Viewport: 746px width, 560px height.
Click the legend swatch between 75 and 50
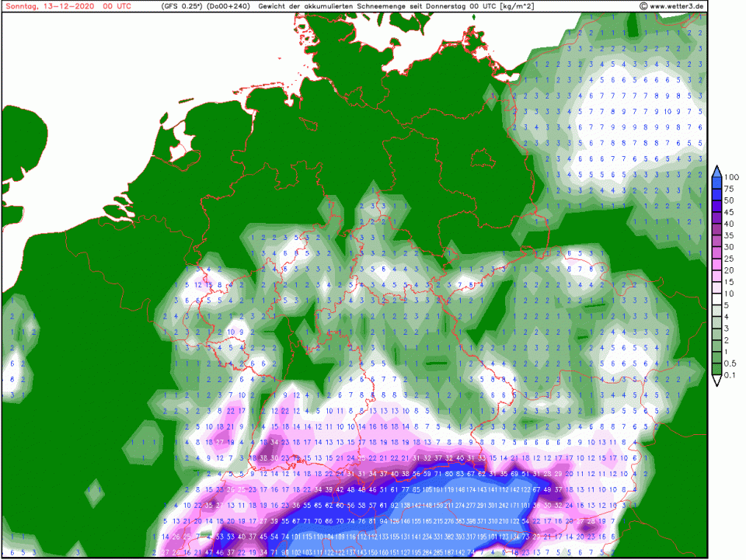[716, 194]
